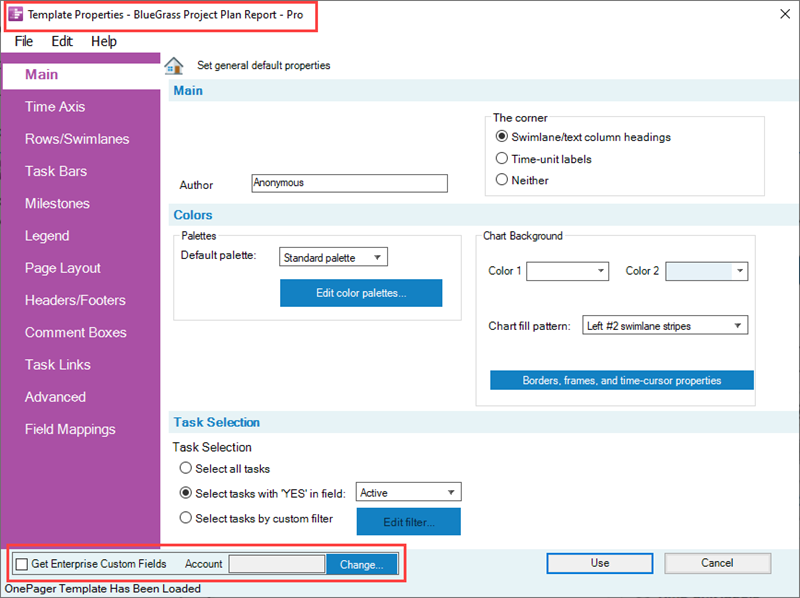Viewport: 800px width, 598px height.
Task: Switch to the Task Bars tab
Action: pyautogui.click(x=56, y=171)
